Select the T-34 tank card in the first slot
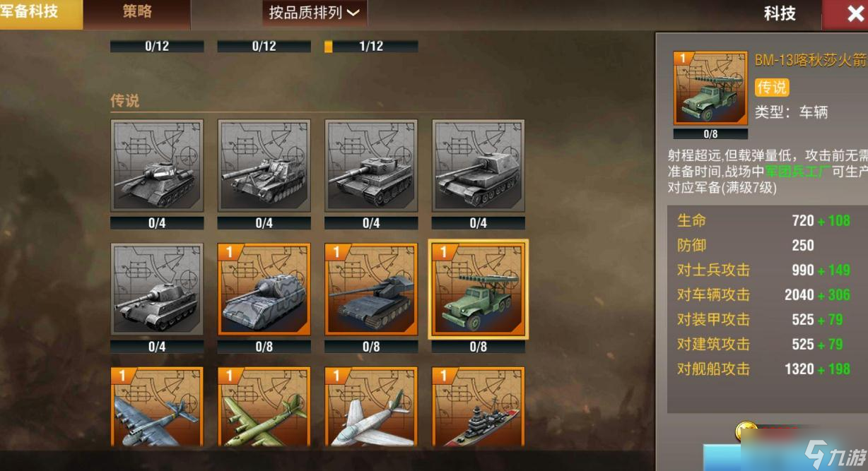This screenshot has width=868, height=471. tap(157, 166)
